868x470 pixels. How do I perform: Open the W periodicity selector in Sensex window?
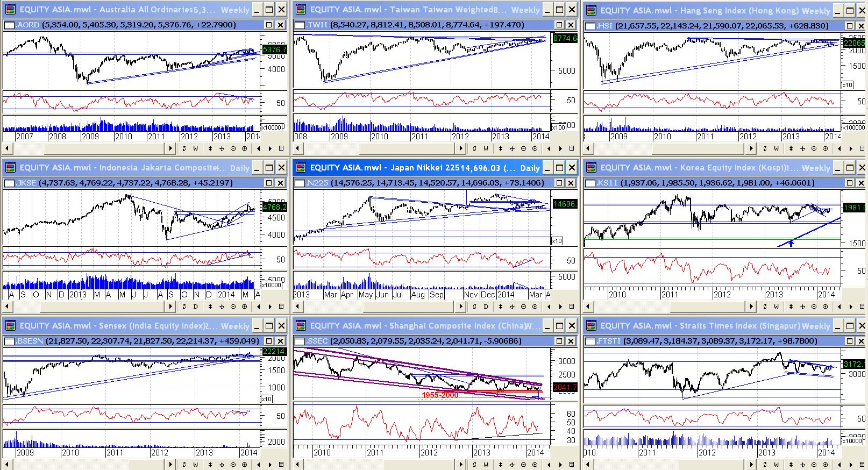195,465
